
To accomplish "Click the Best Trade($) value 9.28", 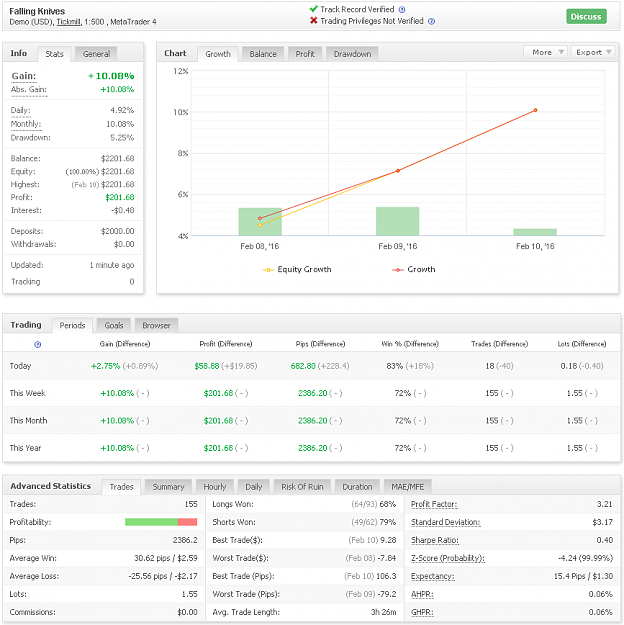I will coord(388,540).
